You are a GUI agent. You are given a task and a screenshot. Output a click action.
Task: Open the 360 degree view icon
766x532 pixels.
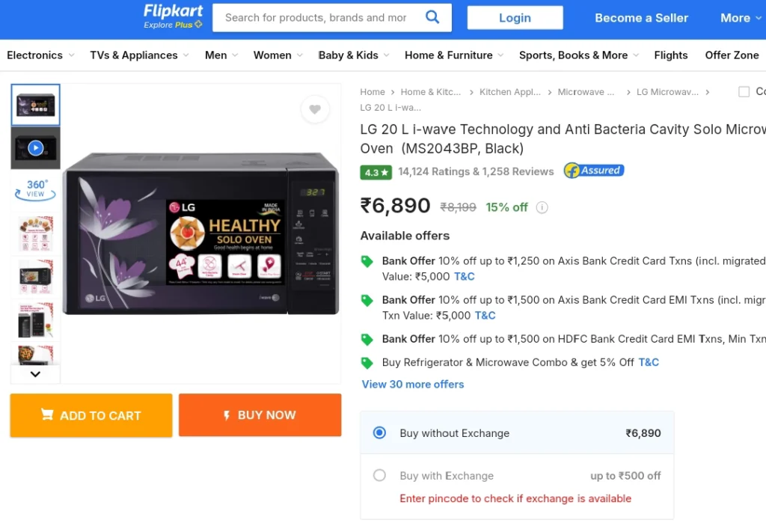click(x=36, y=189)
